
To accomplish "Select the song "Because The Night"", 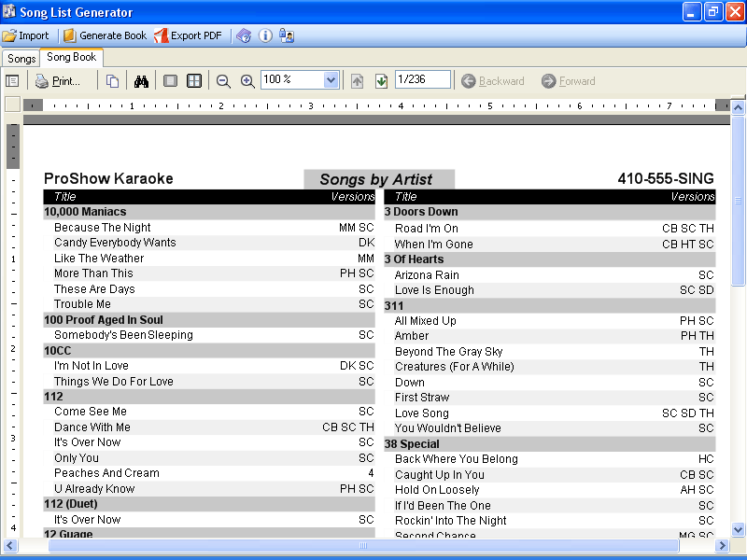I will 103,228.
